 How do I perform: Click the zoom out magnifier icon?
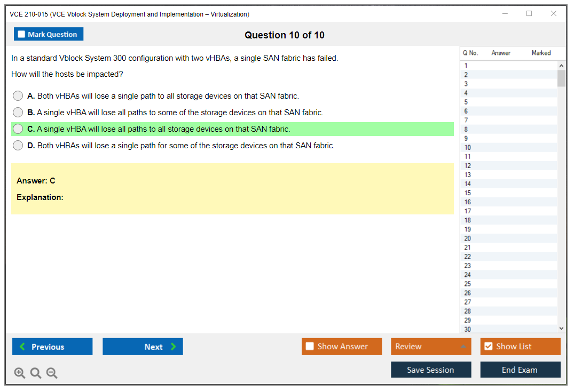pos(52,373)
